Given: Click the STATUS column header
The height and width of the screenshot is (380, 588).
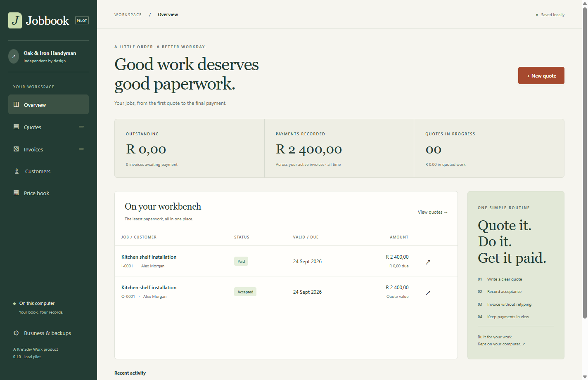Looking at the screenshot, I should coord(242,237).
